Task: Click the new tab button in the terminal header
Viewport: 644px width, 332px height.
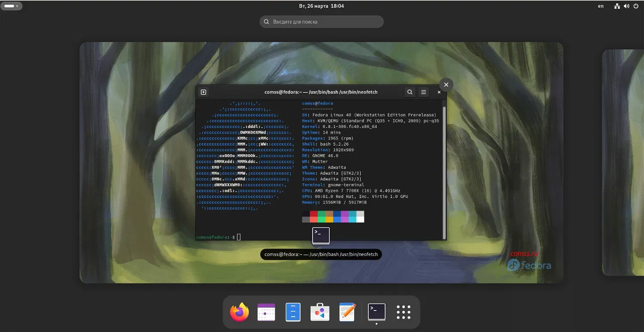Action: point(204,92)
